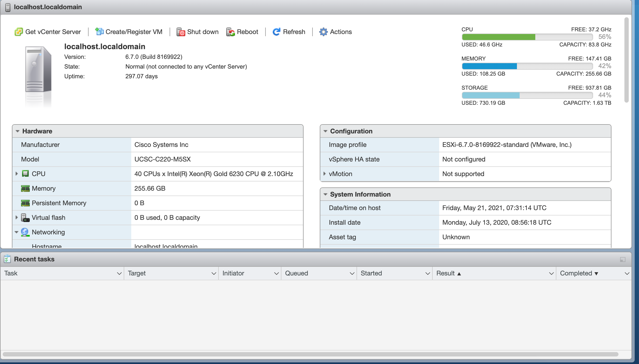Open the Initiator column dropdown menu
This screenshot has width=639, height=364.
click(276, 274)
